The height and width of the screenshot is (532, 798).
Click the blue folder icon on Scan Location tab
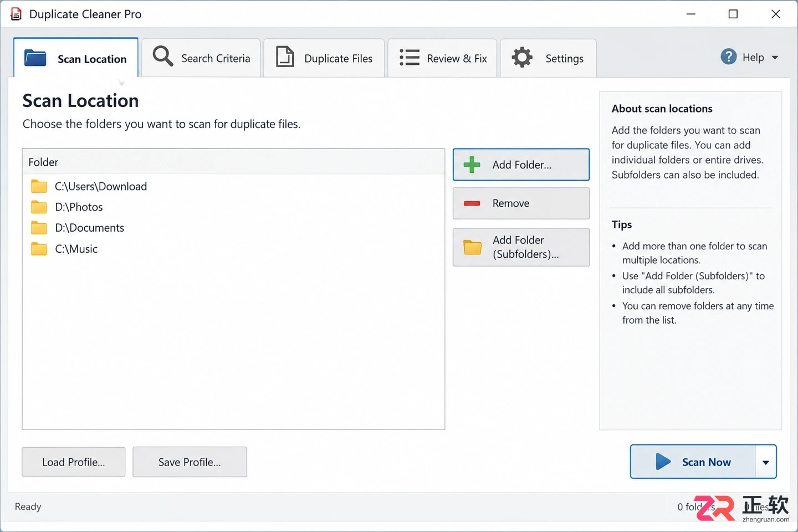click(x=35, y=58)
